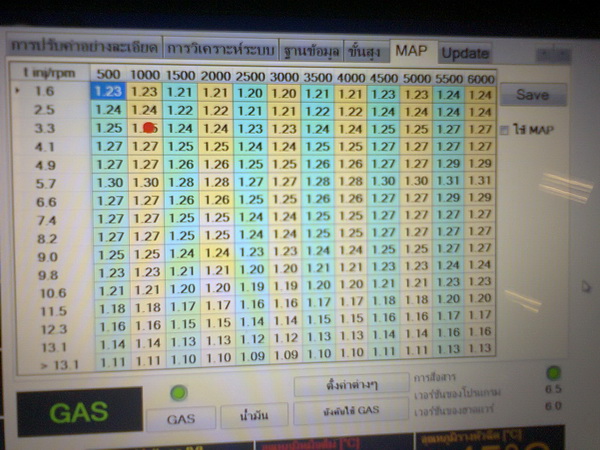Select the 2.5 row header
The height and width of the screenshot is (450, 600).
[44, 110]
